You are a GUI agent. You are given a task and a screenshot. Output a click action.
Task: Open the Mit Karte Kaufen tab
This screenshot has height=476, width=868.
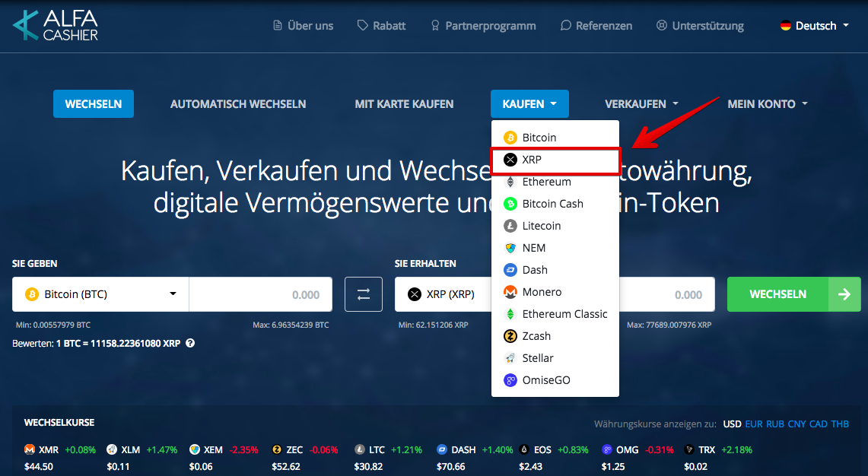(x=404, y=103)
